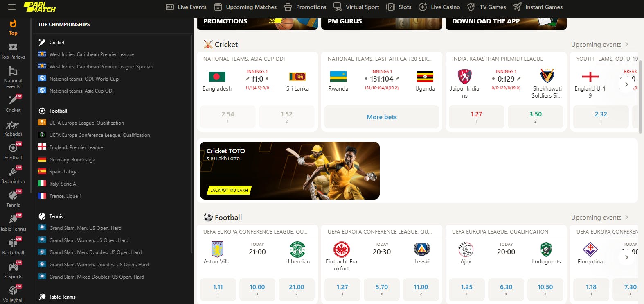Image resolution: width=644 pixels, height=304 pixels.
Task: Open Cricket TOTO Lakh Lotto banner
Action: (x=290, y=170)
